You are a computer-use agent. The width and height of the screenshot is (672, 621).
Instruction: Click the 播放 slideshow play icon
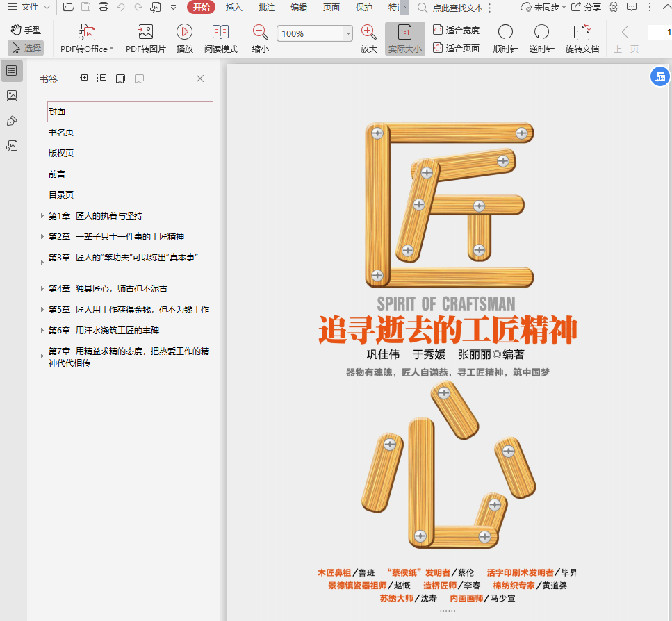coord(184,32)
